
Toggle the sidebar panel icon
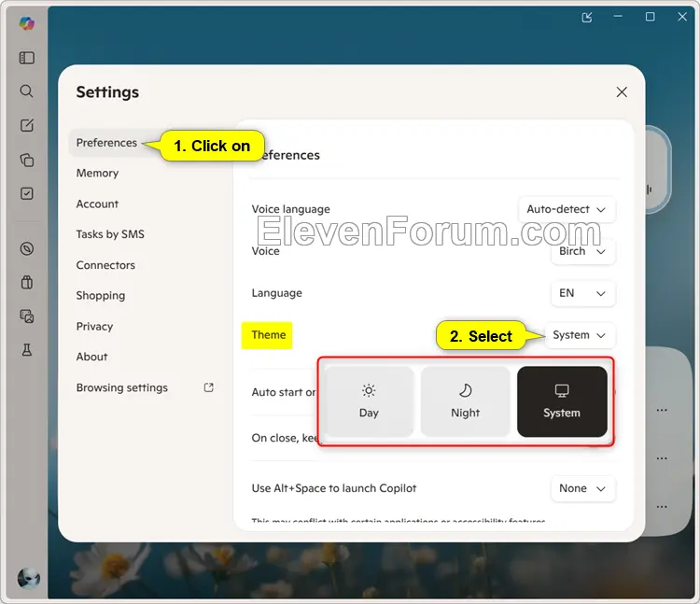tap(27, 58)
